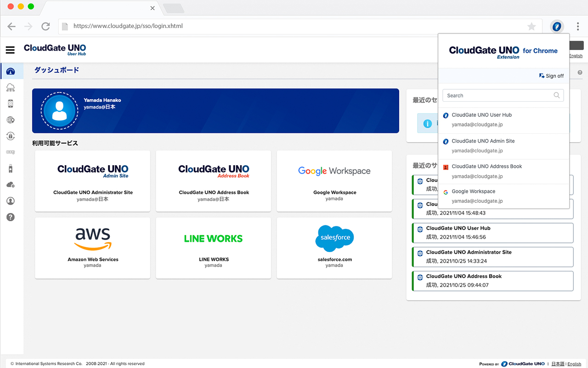Open the cloud settings icon in the sidebar

[10, 184]
